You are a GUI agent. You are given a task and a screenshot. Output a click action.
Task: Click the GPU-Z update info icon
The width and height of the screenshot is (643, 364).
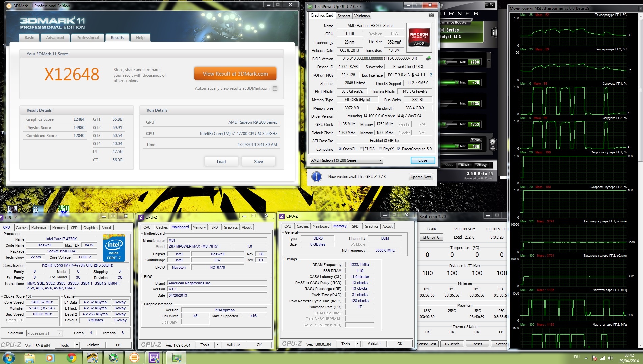(x=316, y=177)
